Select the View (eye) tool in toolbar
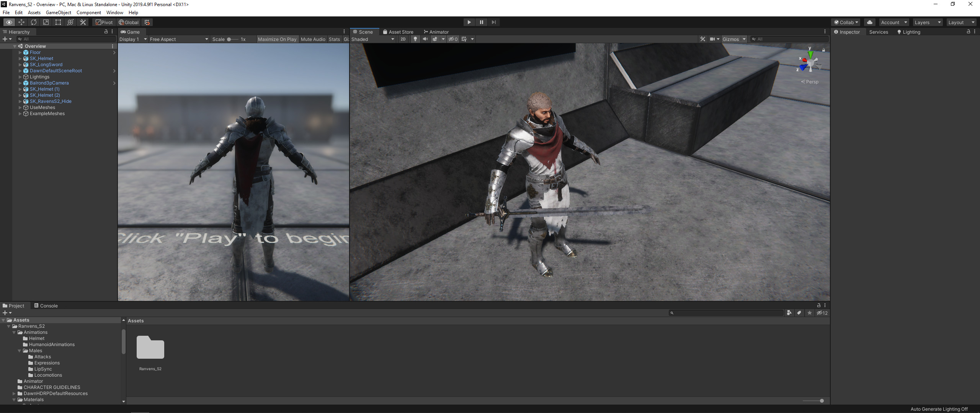The height and width of the screenshot is (413, 980). click(9, 22)
